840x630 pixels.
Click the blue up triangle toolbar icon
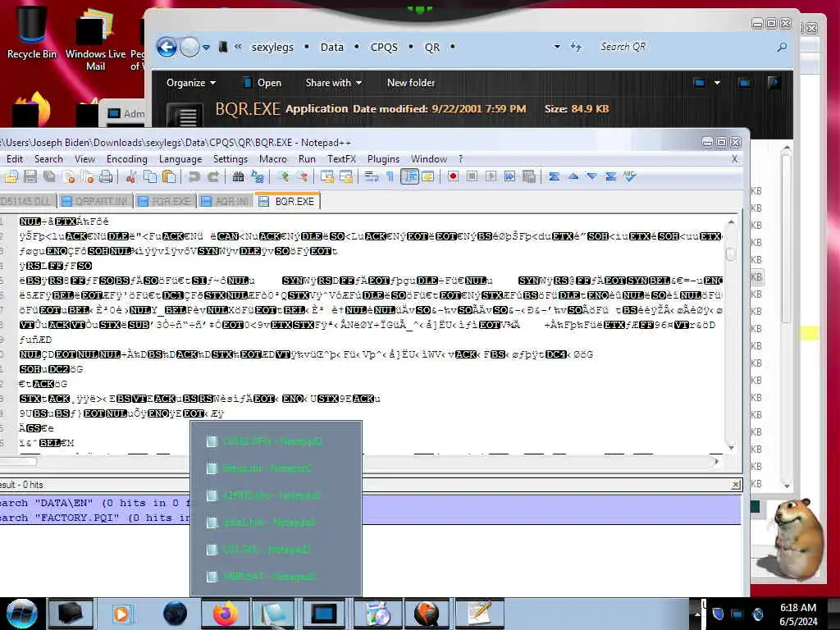pyautogui.click(x=573, y=176)
